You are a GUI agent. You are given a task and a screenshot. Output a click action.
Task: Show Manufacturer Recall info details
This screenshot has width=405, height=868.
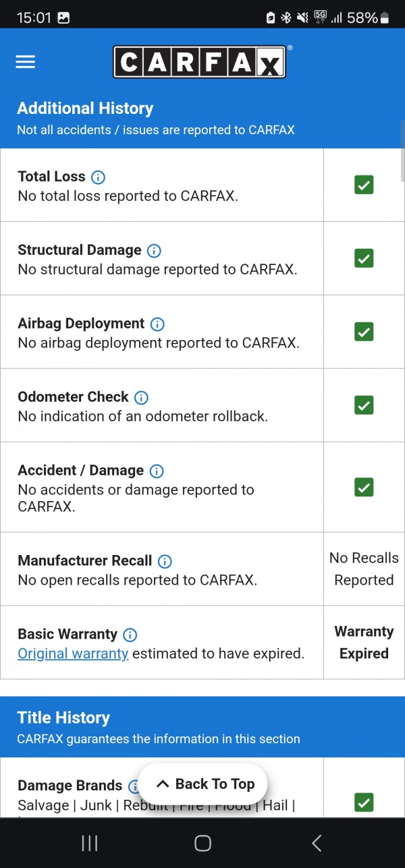pyautogui.click(x=165, y=561)
